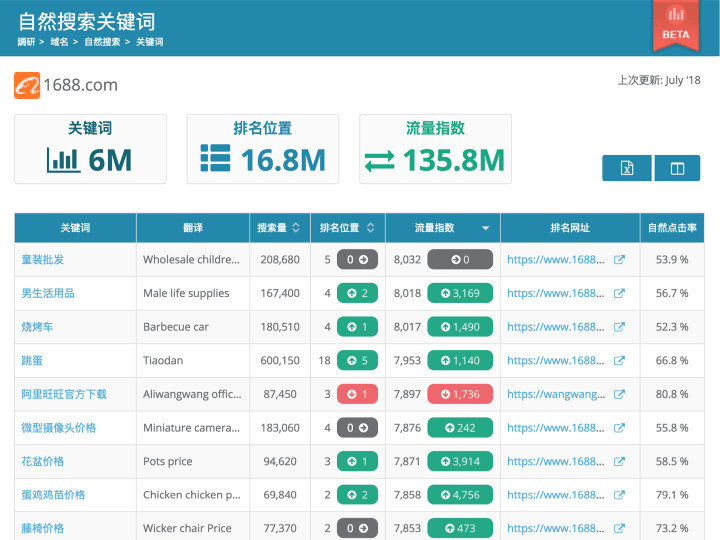The height and width of the screenshot is (540, 720).
Task: Click the 排名网址 column header
Action: 570,227
